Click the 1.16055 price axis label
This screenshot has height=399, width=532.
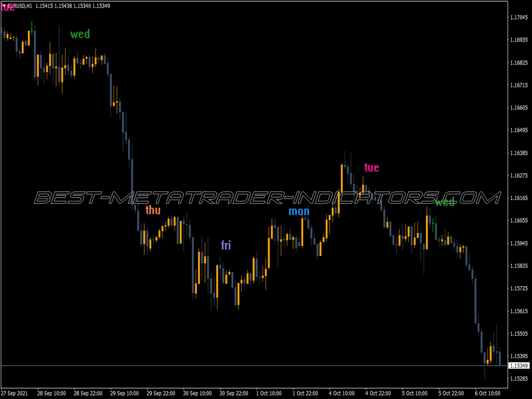519,220
